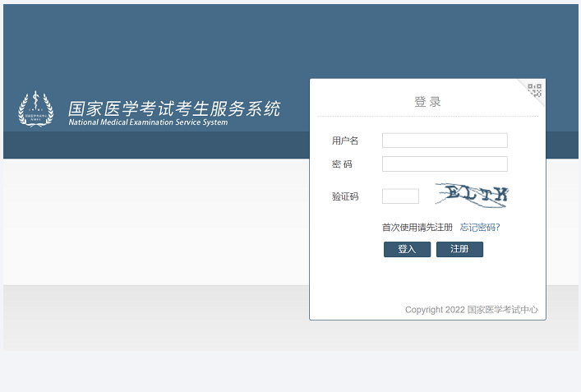
Task: Click the 用户名 label
Action: coord(345,141)
